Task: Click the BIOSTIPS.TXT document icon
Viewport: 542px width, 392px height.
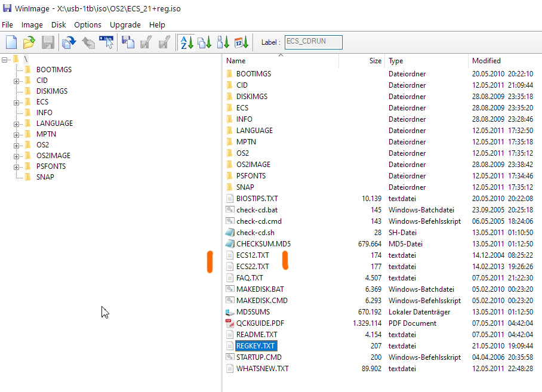Action: point(230,199)
